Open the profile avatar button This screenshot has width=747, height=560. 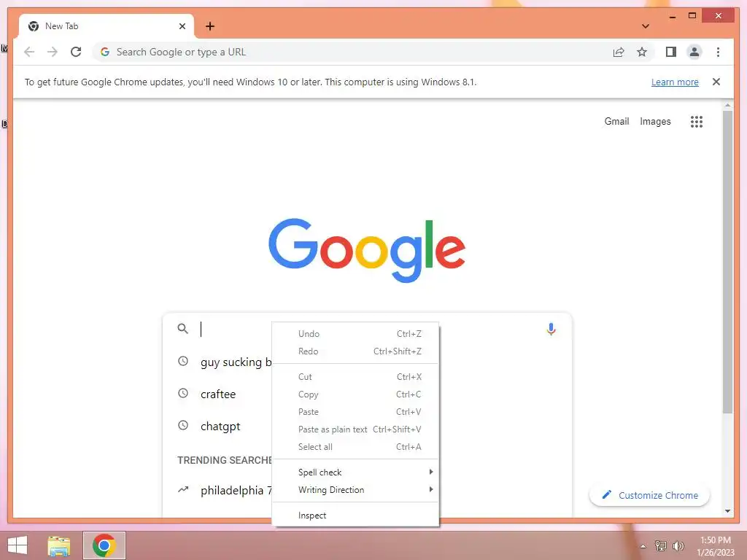pyautogui.click(x=694, y=52)
